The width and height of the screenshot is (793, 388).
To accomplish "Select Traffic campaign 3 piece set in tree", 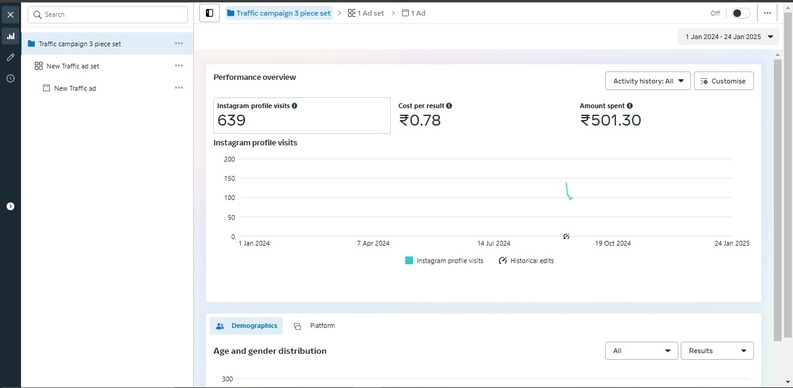I will (x=107, y=44).
